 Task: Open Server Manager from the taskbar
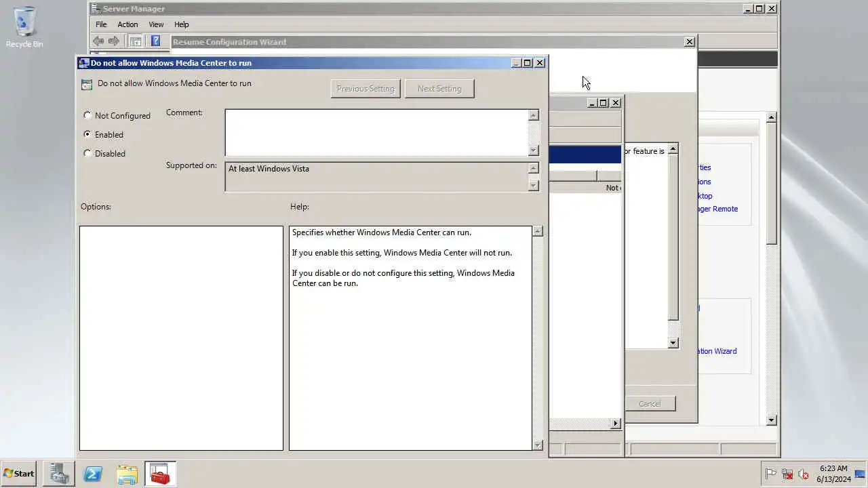pyautogui.click(x=59, y=474)
